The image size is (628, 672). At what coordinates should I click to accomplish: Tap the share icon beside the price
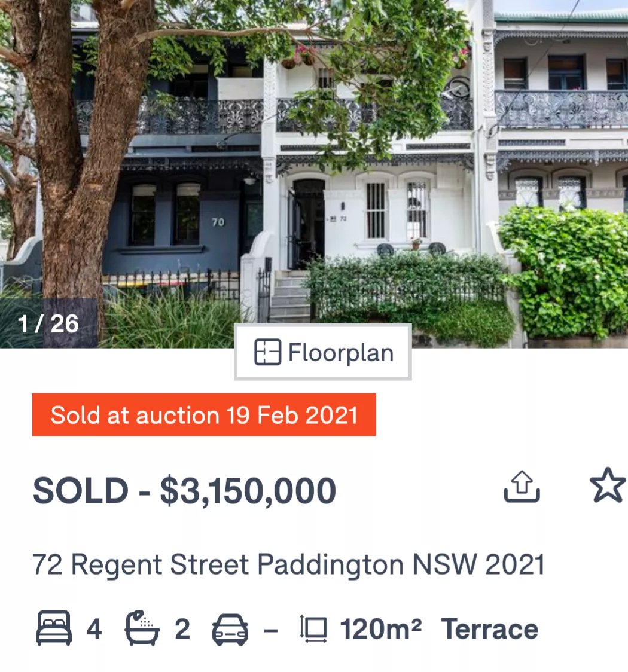click(522, 487)
